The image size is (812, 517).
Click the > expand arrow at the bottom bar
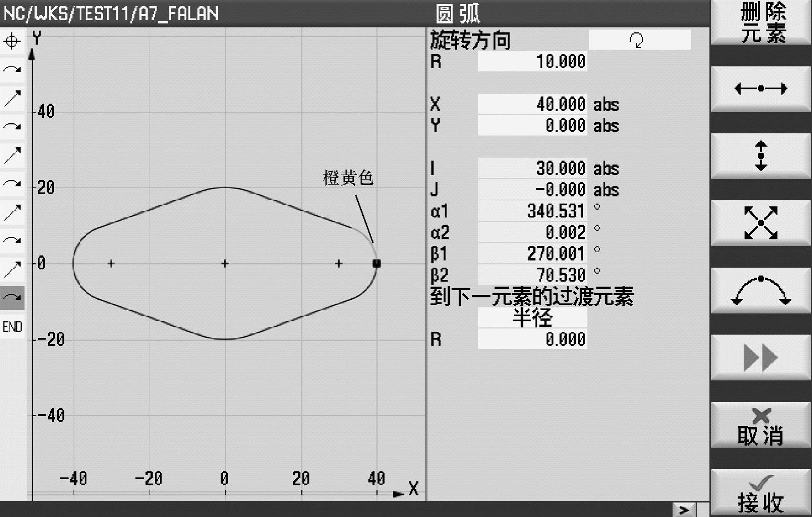pos(684,509)
